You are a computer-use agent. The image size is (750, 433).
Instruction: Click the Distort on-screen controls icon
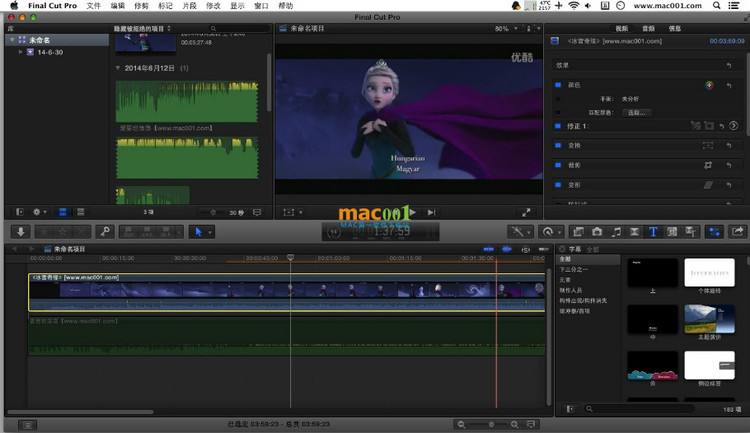[x=708, y=185]
